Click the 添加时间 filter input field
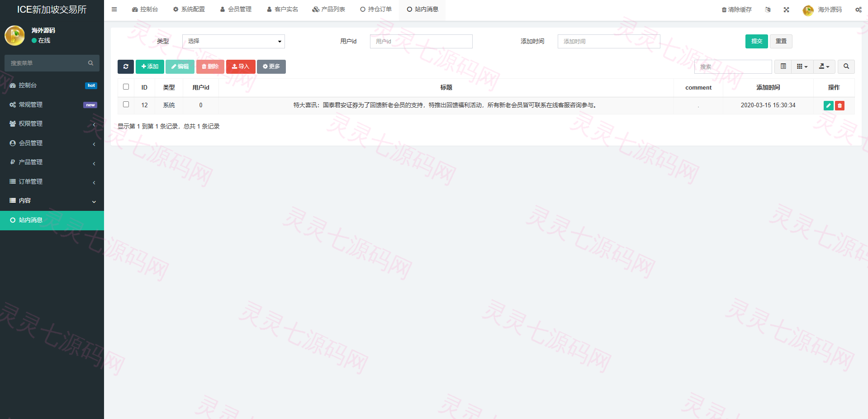The width and height of the screenshot is (868, 419). point(609,41)
